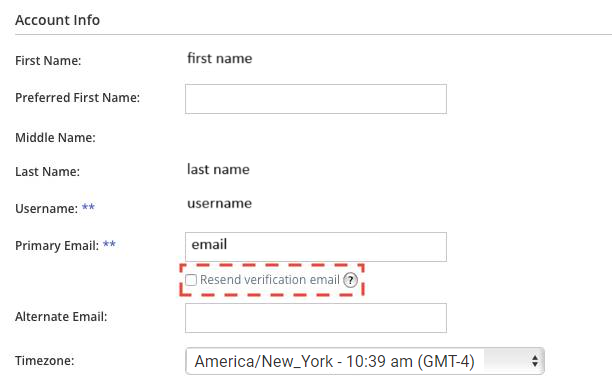This screenshot has width=612, height=387.
Task: Click the "username" value text
Action: click(x=219, y=203)
